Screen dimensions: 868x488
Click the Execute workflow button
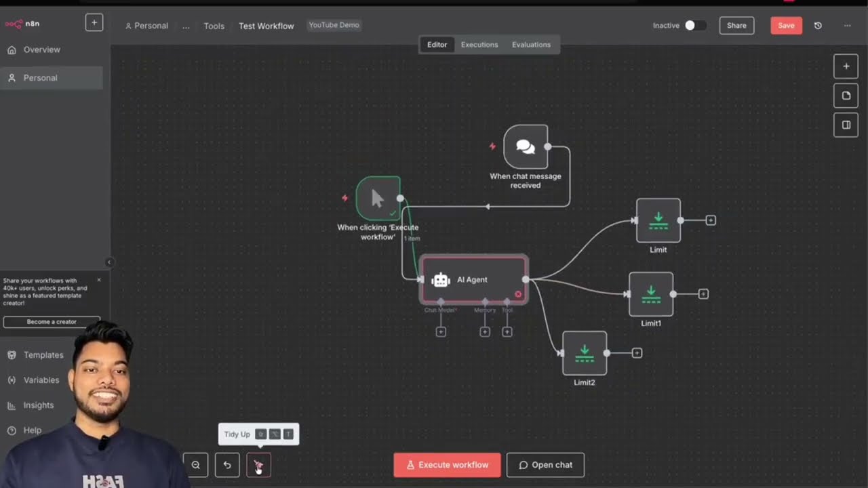[447, 465]
